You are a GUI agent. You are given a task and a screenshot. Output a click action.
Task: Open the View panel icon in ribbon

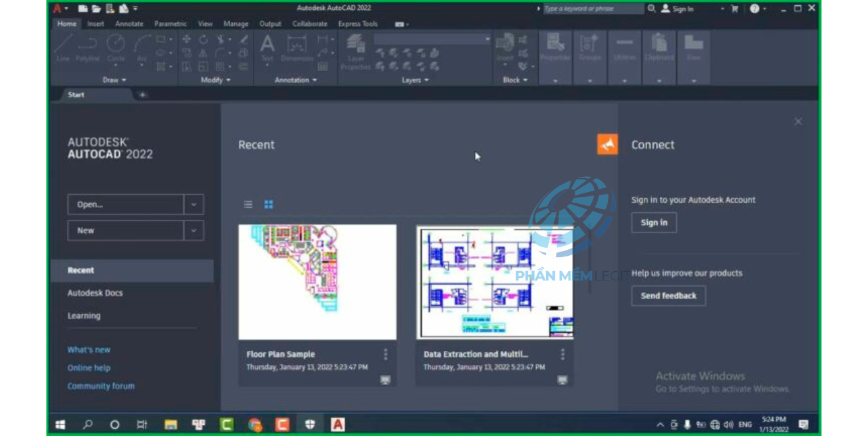694,48
